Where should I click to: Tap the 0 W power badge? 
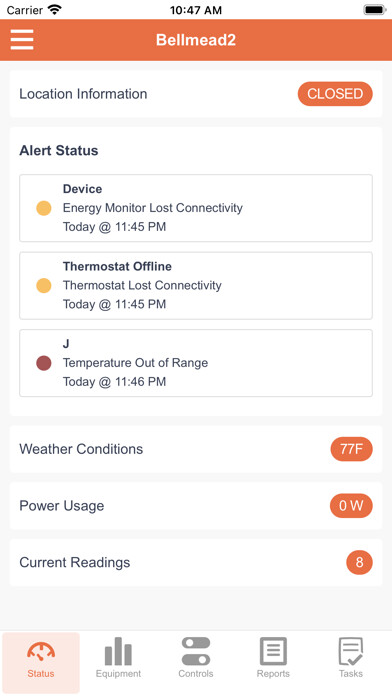[x=351, y=506]
